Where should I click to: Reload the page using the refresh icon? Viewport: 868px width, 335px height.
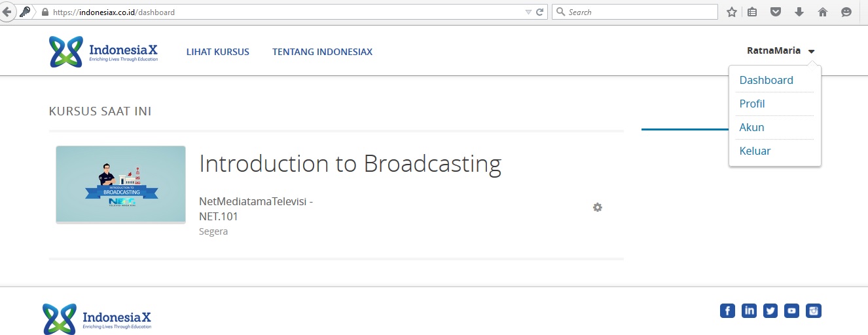click(540, 12)
